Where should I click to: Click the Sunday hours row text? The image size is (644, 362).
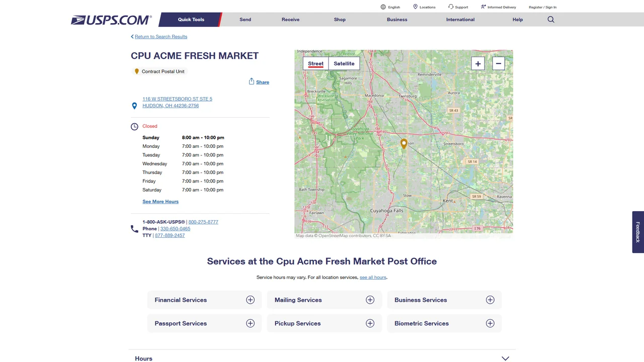click(x=183, y=137)
